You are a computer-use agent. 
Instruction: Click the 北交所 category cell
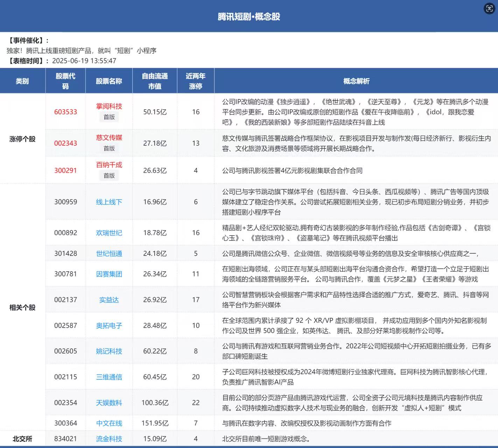click(x=22, y=439)
